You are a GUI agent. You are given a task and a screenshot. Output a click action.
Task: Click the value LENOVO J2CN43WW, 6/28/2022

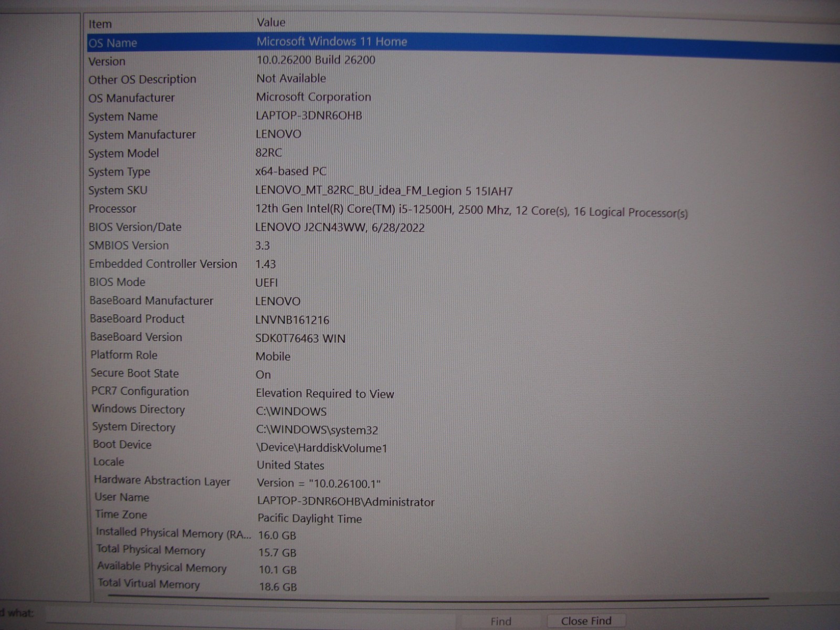[x=340, y=228]
